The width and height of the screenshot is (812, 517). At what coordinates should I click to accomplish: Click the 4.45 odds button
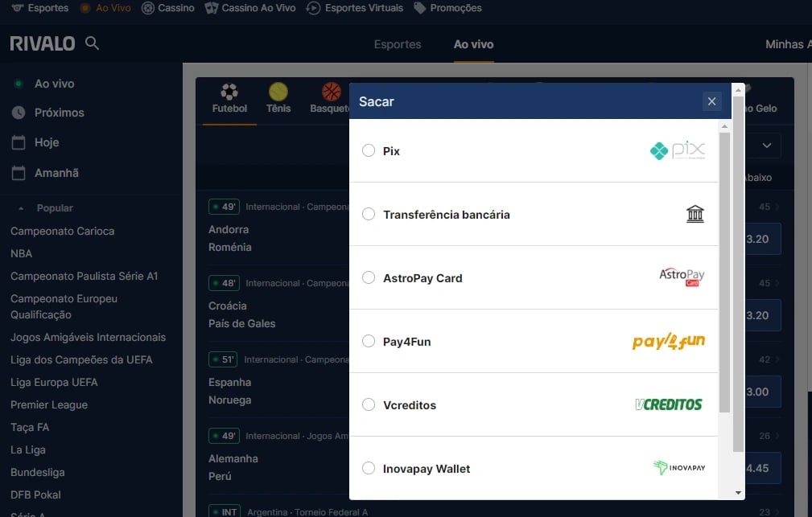point(764,468)
